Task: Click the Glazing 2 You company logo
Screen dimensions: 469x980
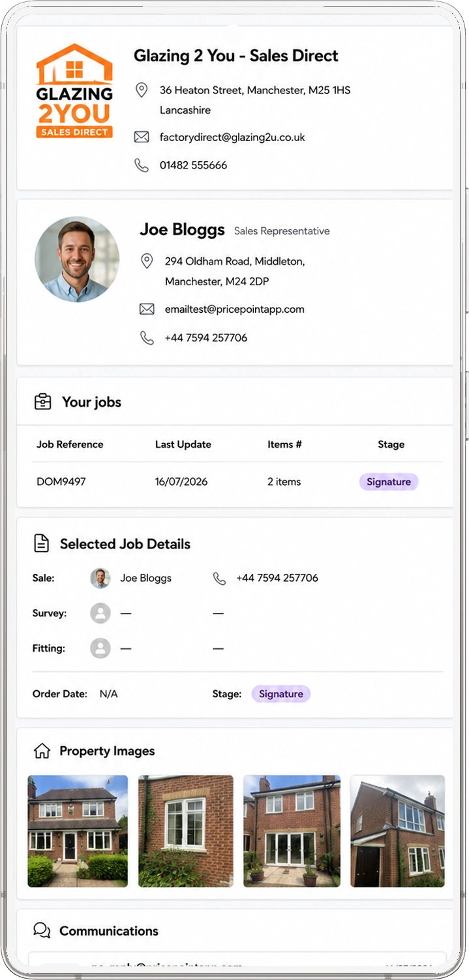Action: (x=74, y=91)
